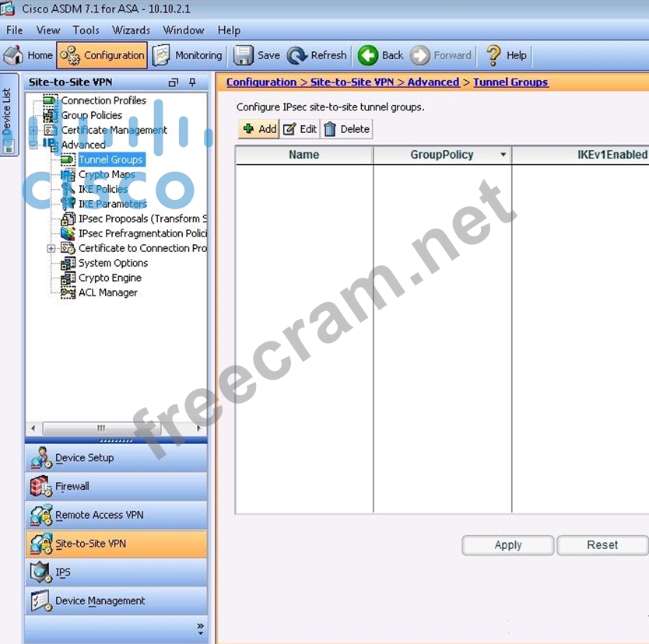The width and height of the screenshot is (649, 644).
Task: Open the Wizards menu
Action: (x=131, y=30)
